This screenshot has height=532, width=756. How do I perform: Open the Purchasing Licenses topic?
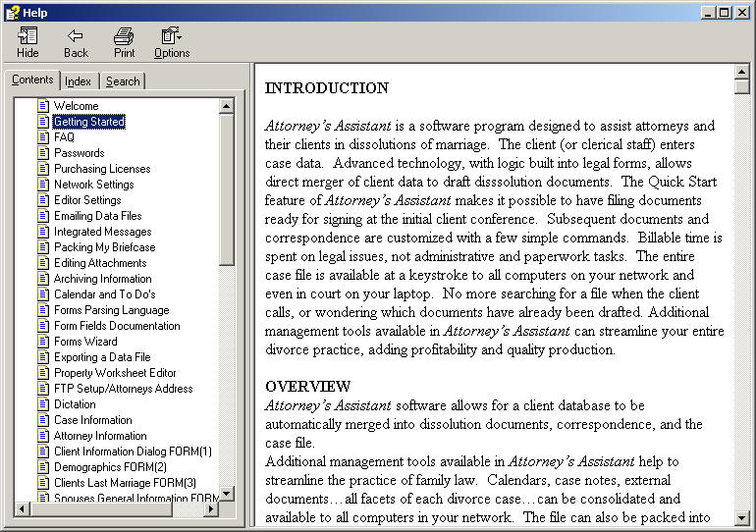(x=102, y=169)
